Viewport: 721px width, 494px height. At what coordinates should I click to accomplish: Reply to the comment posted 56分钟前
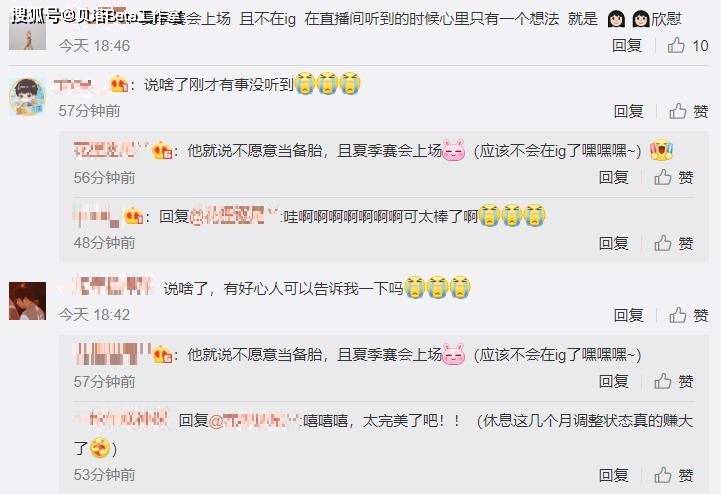613,177
